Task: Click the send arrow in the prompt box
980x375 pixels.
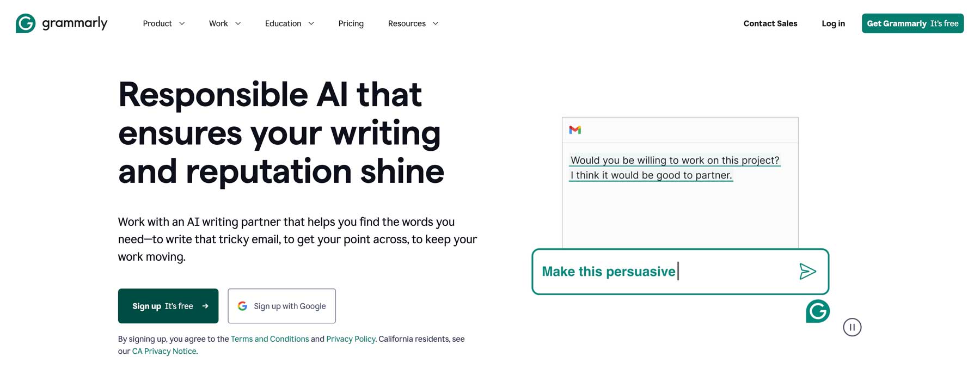Action: 808,271
